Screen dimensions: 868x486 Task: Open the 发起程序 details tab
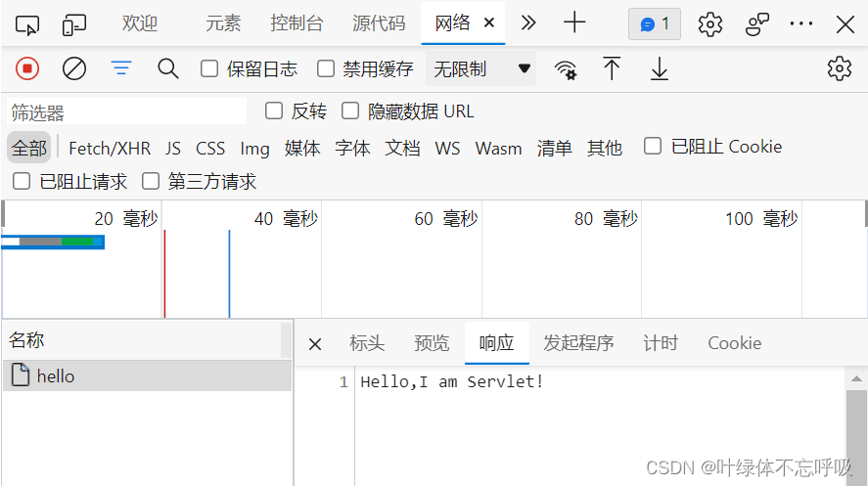coord(578,343)
